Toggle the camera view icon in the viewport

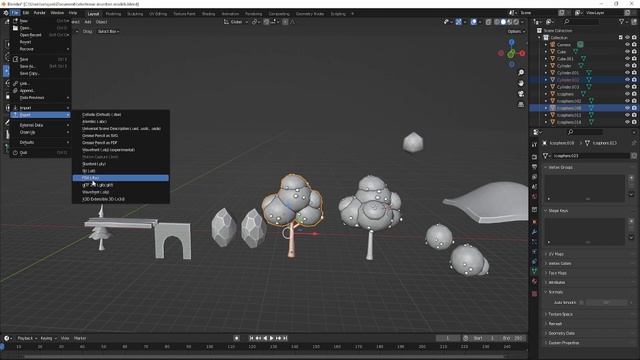521,93
